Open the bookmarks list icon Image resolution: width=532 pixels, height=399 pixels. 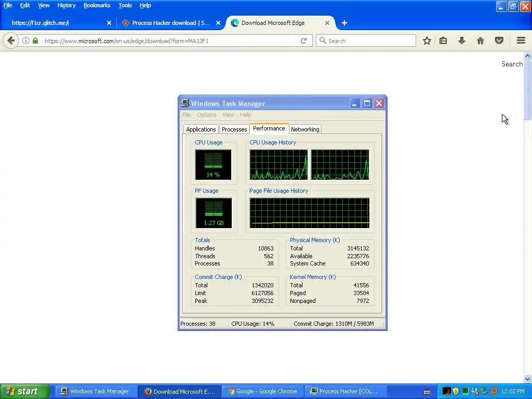point(443,41)
